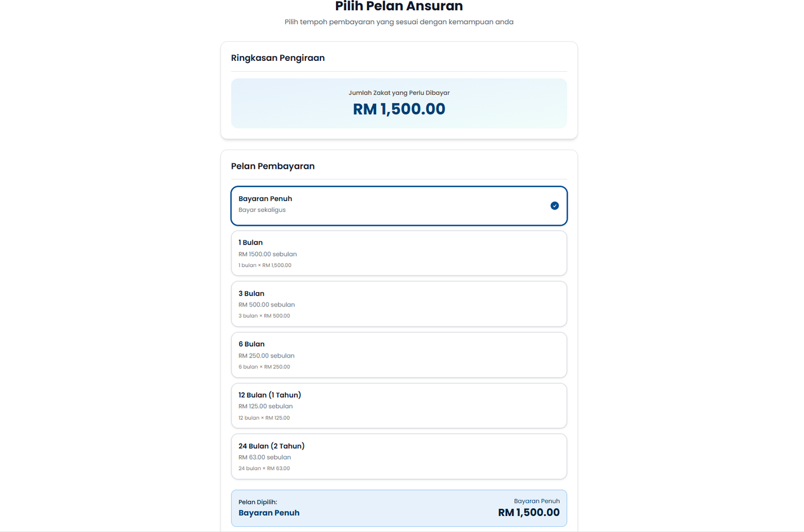Click the Pilih tempoh pembayaran subtitle
The height and width of the screenshot is (532, 804).
[x=399, y=22]
